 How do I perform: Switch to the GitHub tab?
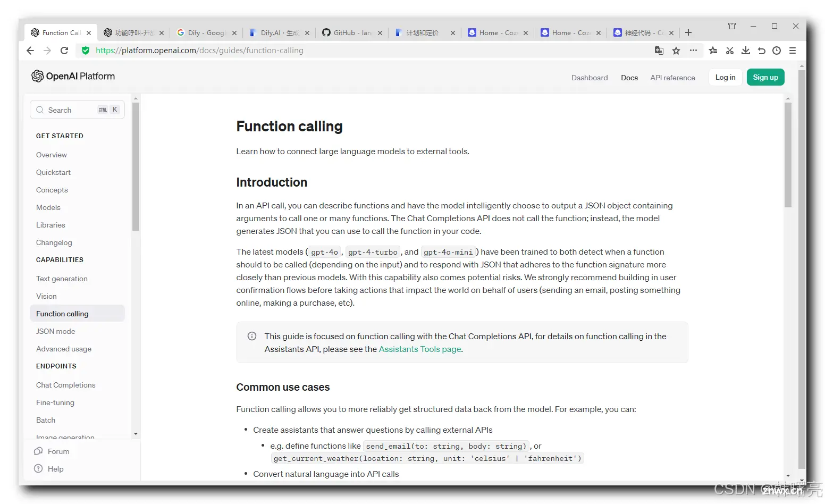click(352, 32)
